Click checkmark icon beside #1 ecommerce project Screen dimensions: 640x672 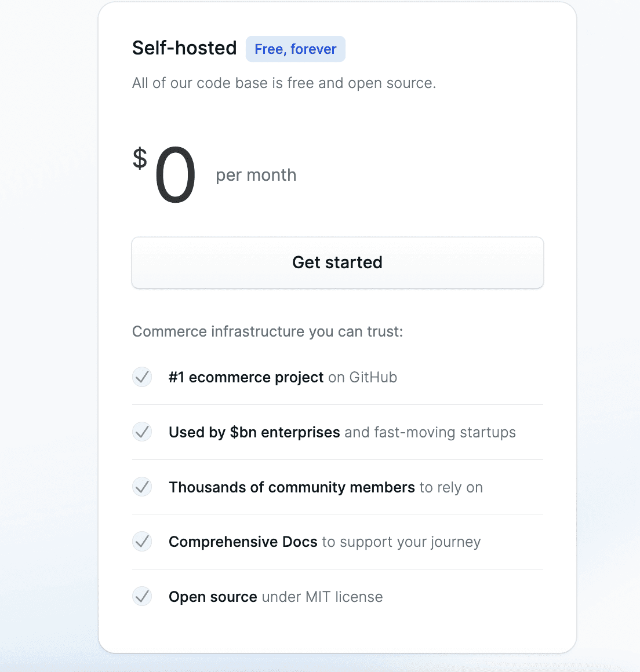(x=142, y=377)
